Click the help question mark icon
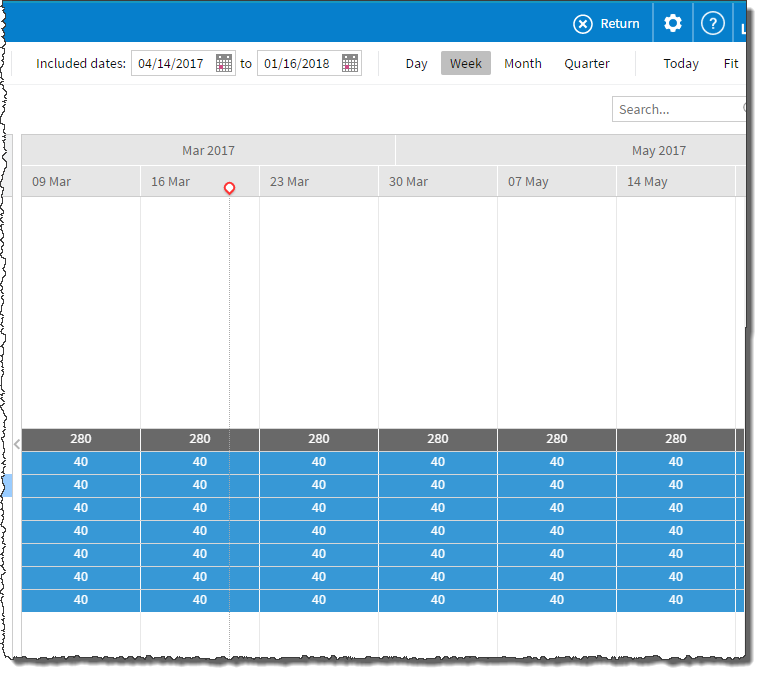This screenshot has height=679, width=762. [712, 23]
